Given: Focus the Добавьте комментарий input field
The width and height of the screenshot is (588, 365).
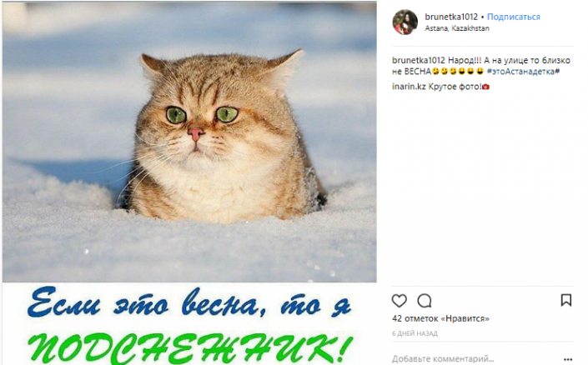Looking at the screenshot, I should pyautogui.click(x=476, y=359).
